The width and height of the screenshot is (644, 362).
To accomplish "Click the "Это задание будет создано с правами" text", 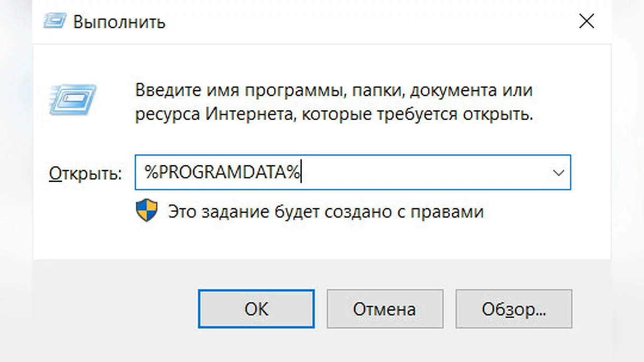I will (326, 212).
